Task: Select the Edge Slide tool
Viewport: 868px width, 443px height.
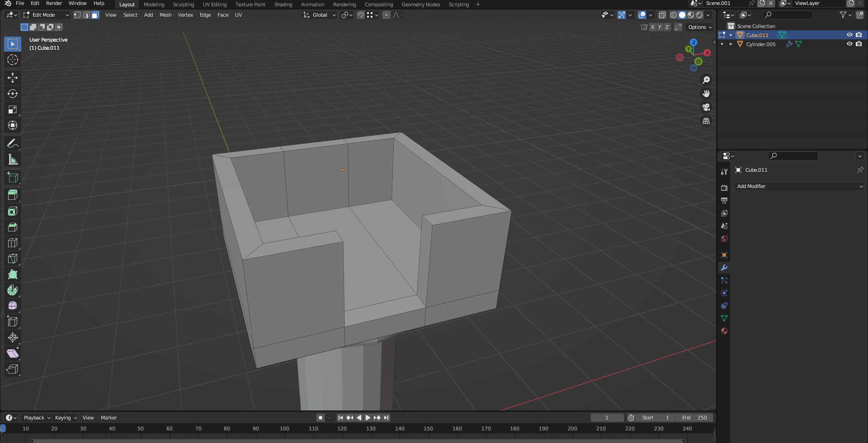Action: tap(13, 322)
